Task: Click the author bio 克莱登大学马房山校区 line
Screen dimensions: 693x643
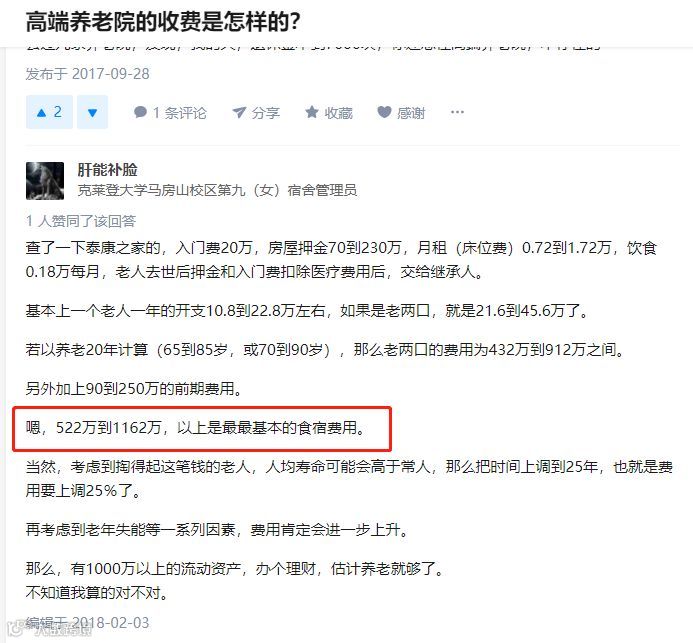Action: pos(217,190)
